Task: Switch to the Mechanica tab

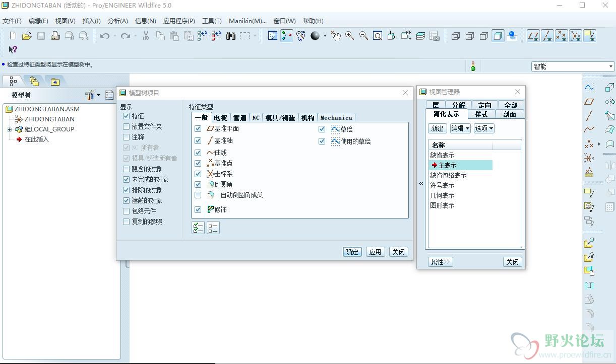Action: (336, 118)
